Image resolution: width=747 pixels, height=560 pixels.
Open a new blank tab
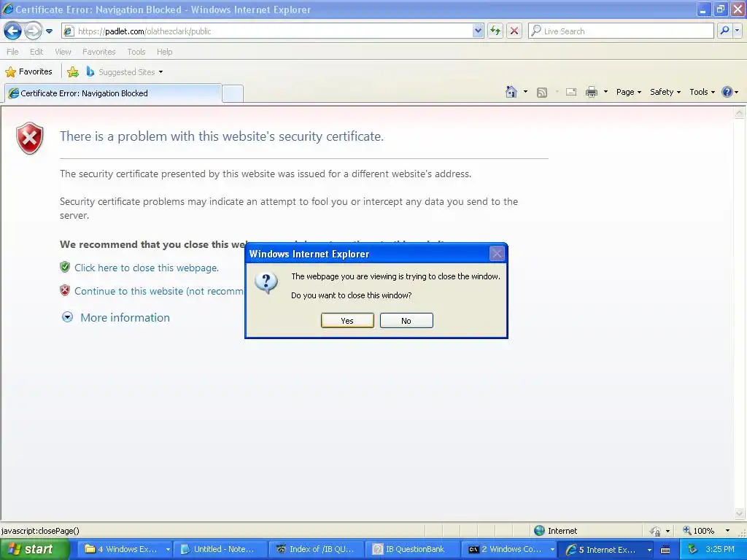233,93
